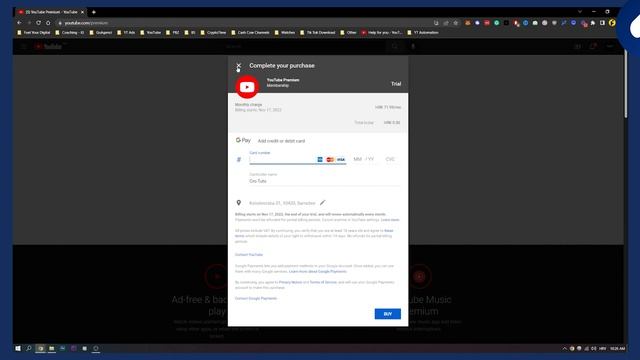Click the G Pay logo
Screen dimensions: 640x360
(x=243, y=140)
